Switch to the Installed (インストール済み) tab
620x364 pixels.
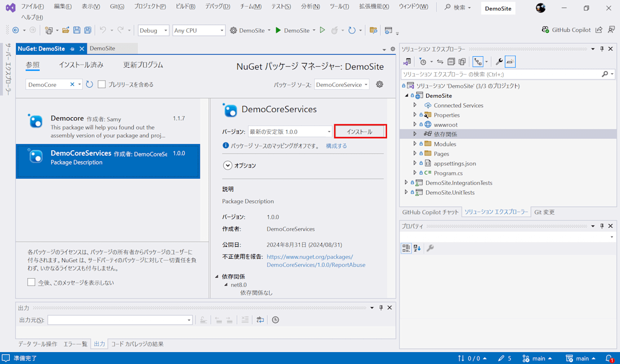(x=81, y=65)
